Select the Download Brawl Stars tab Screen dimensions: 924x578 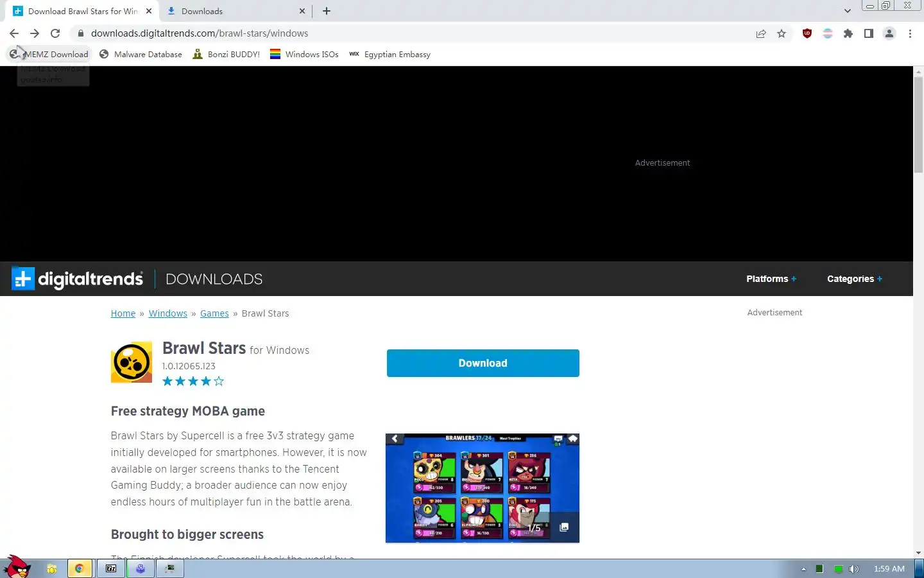click(x=82, y=11)
